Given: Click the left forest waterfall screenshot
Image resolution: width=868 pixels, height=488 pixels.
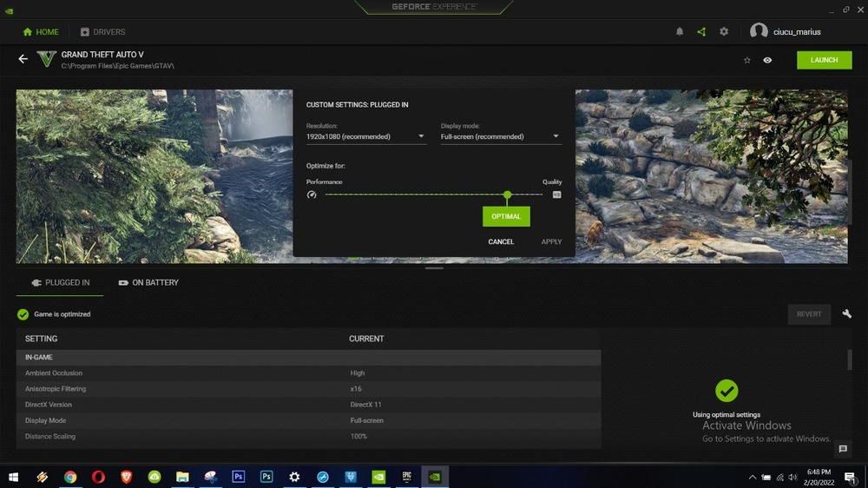Looking at the screenshot, I should tap(155, 176).
